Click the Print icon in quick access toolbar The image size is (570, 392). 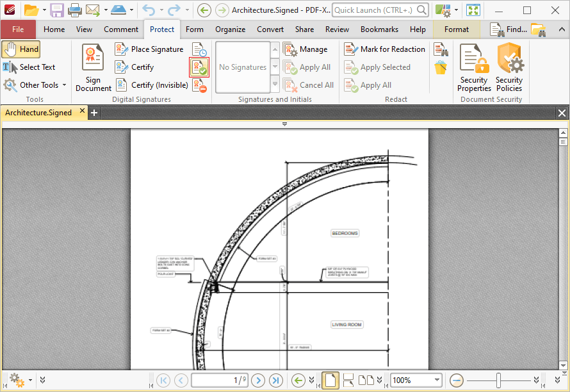[75, 10]
